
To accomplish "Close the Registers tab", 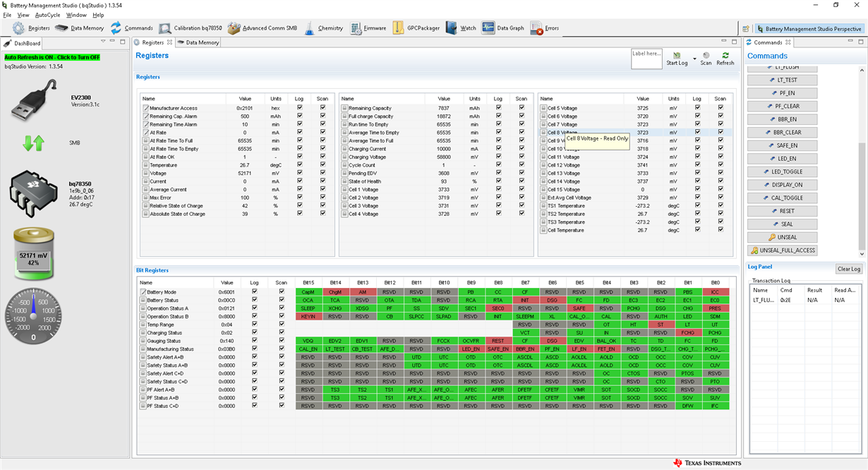I will pyautogui.click(x=169, y=42).
